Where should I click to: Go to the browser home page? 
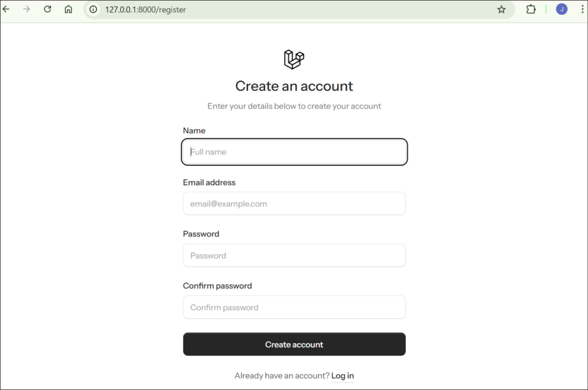[68, 9]
